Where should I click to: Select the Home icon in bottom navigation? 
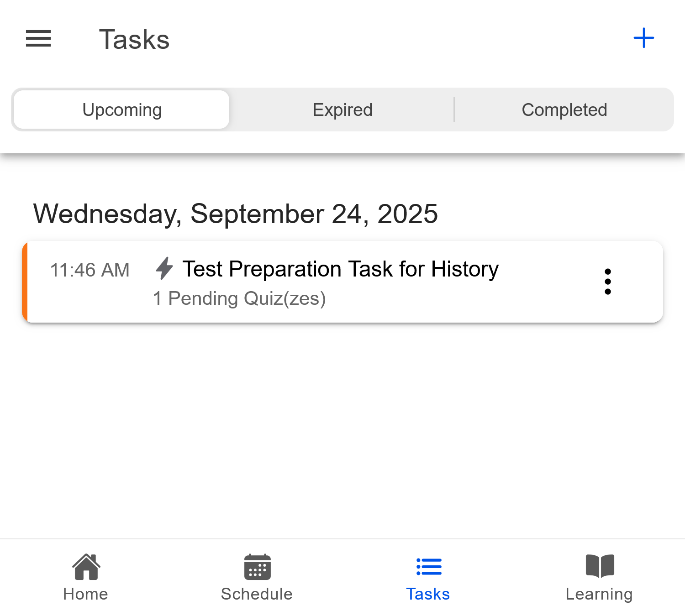(x=85, y=567)
